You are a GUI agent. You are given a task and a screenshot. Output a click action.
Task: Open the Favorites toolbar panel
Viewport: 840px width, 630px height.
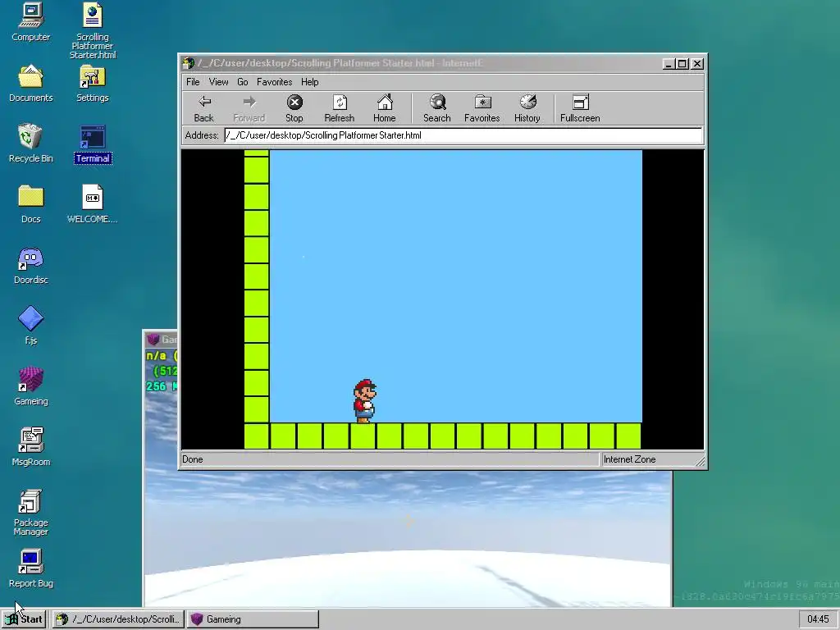(x=482, y=108)
